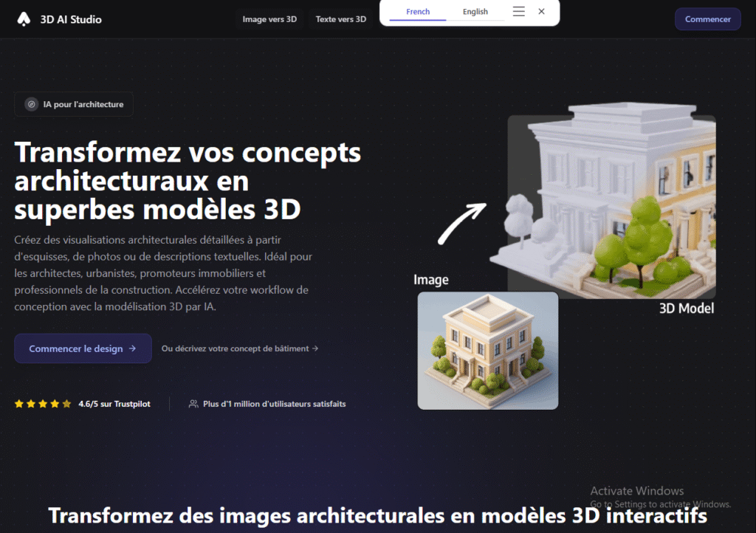Open the Image vers 3D menu item
The height and width of the screenshot is (533, 756).
pyautogui.click(x=269, y=19)
